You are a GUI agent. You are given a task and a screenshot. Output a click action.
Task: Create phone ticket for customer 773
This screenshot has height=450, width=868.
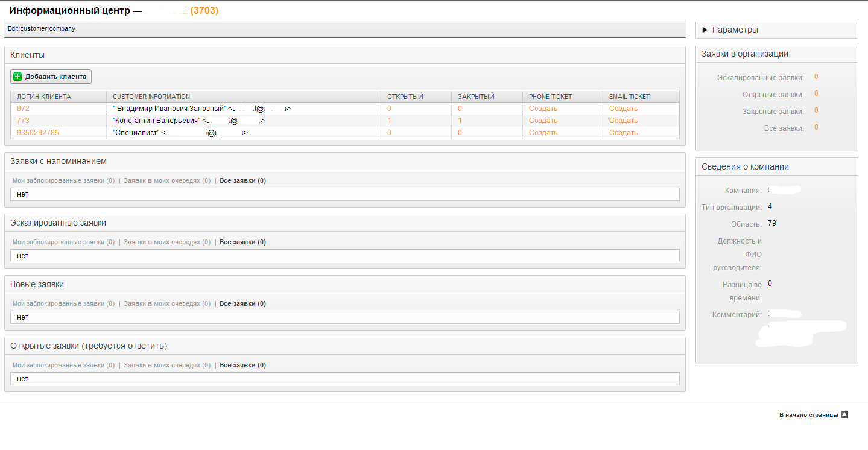[x=543, y=121]
